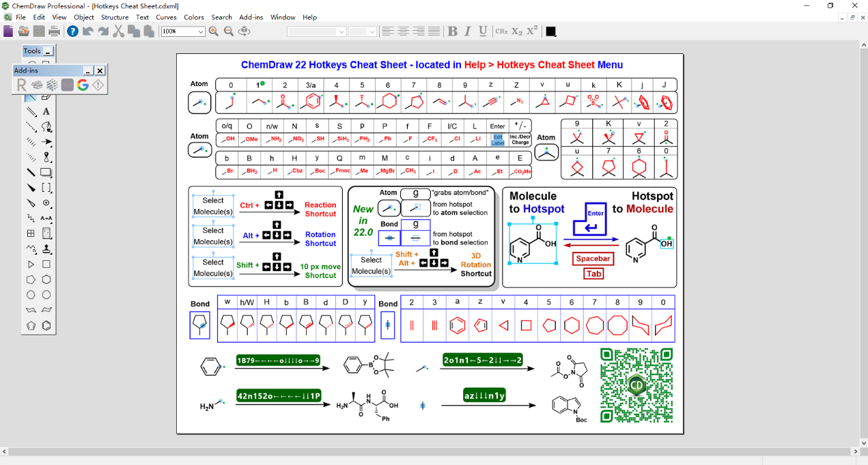Select the Brackets tool
The height and width of the screenshot is (465, 868).
pyautogui.click(x=46, y=188)
